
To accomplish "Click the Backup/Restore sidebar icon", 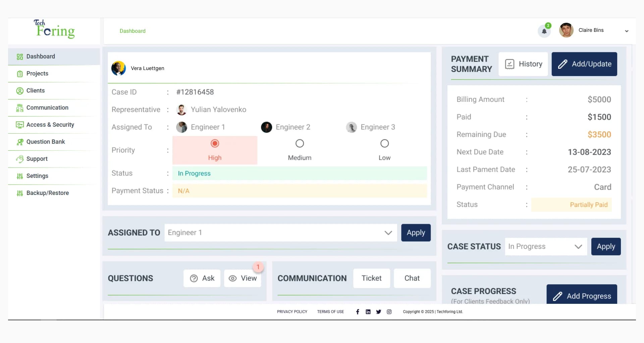I will pyautogui.click(x=20, y=193).
